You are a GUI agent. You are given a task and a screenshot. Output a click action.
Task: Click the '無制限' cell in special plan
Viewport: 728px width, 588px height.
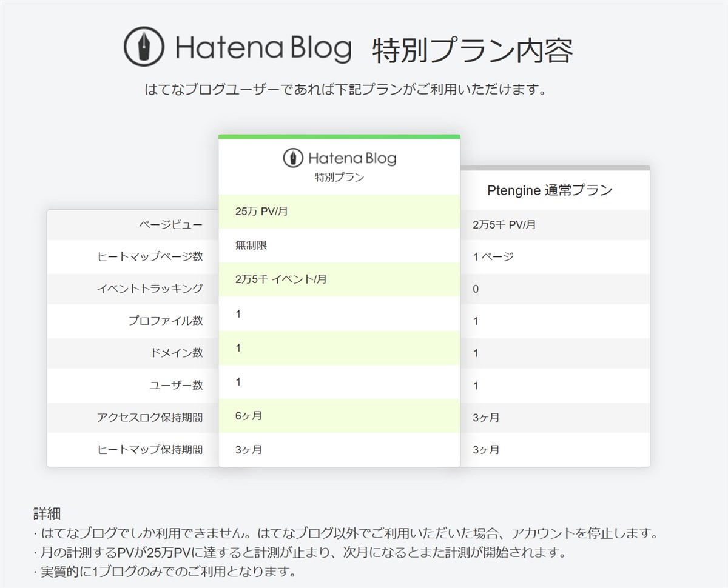[339, 246]
